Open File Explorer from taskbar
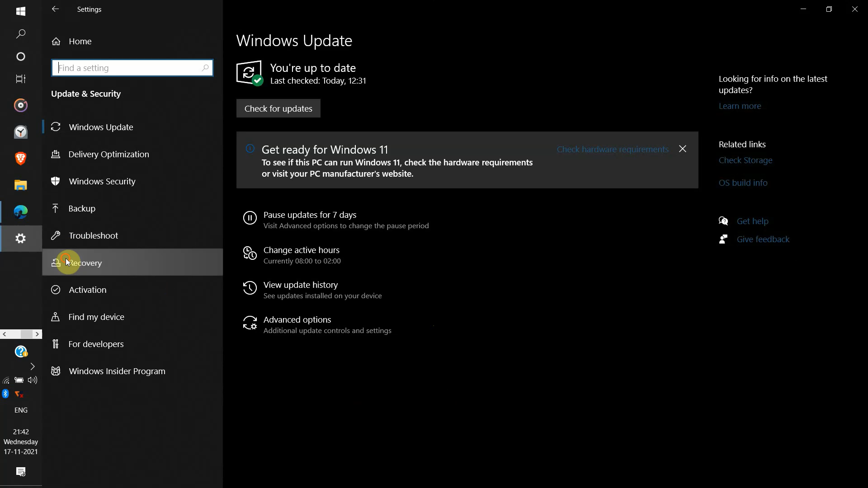The height and width of the screenshot is (488, 868). coord(21,185)
